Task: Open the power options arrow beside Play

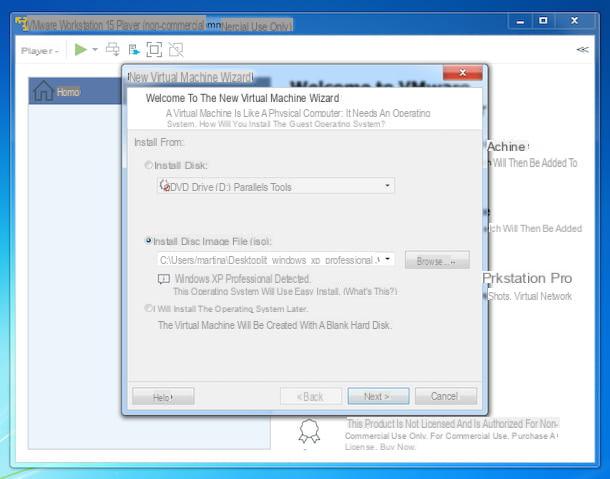Action: pyautogui.click(x=95, y=49)
